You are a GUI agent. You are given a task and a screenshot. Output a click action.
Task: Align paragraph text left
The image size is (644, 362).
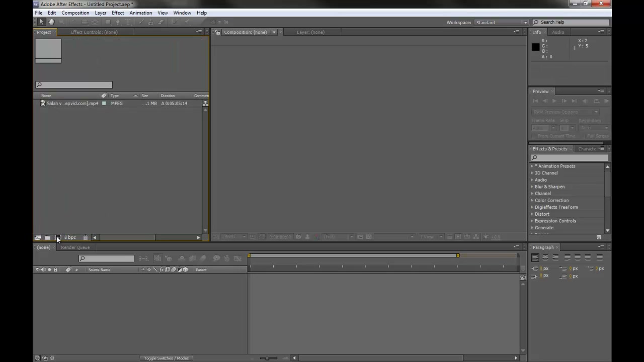535,258
